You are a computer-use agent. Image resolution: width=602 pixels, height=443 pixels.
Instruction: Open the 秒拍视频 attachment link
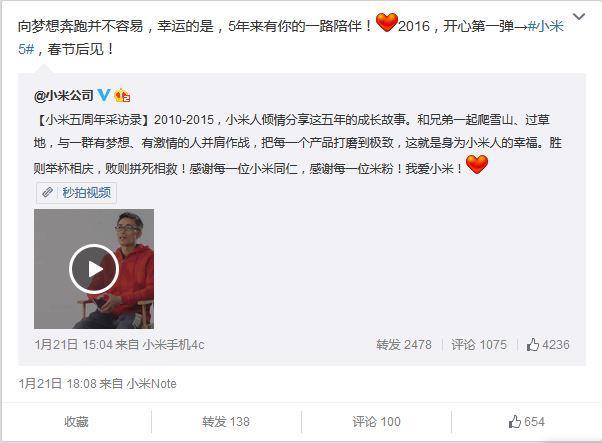[87, 192]
